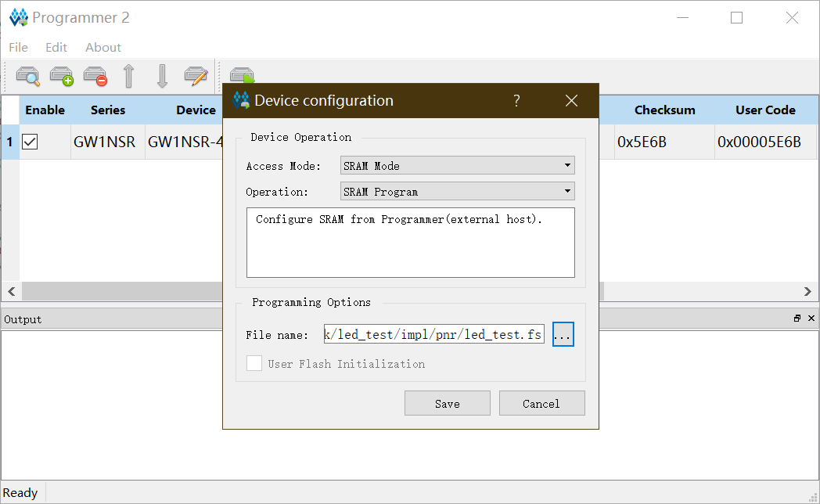Open the About menu

[x=103, y=48]
